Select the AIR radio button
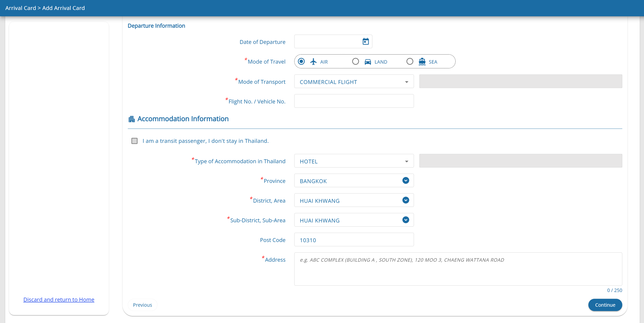The width and height of the screenshot is (644, 323). tap(301, 62)
